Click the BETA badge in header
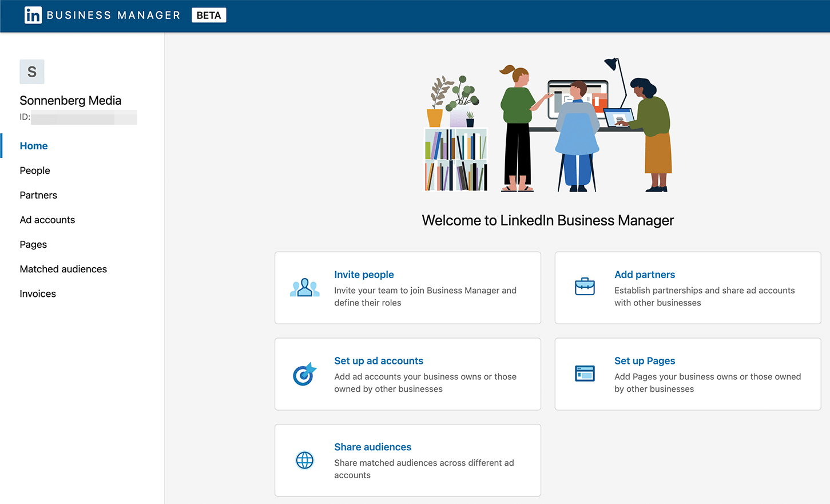 pos(209,15)
